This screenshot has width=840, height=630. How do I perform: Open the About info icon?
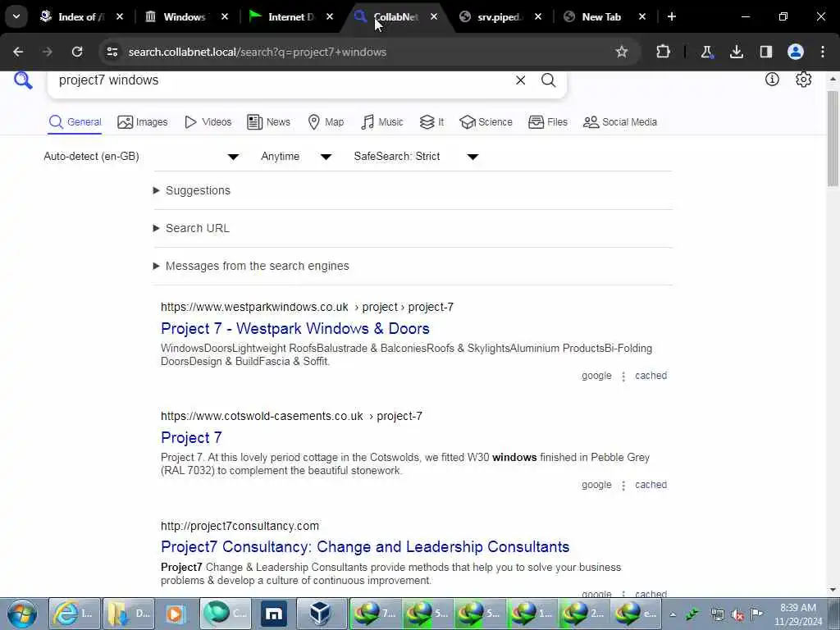pyautogui.click(x=772, y=80)
